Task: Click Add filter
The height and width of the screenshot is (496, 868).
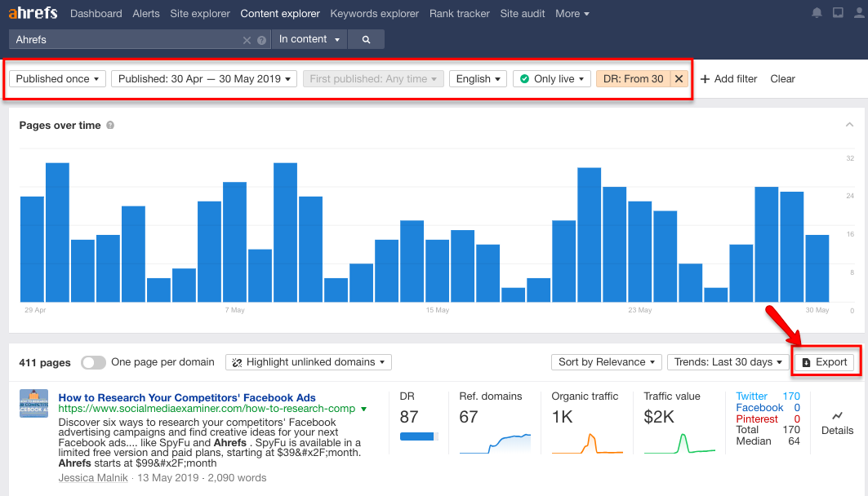Action: pos(728,79)
